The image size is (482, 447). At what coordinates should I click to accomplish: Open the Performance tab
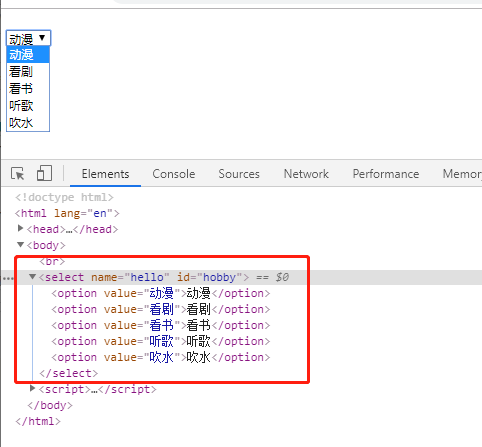point(386,174)
